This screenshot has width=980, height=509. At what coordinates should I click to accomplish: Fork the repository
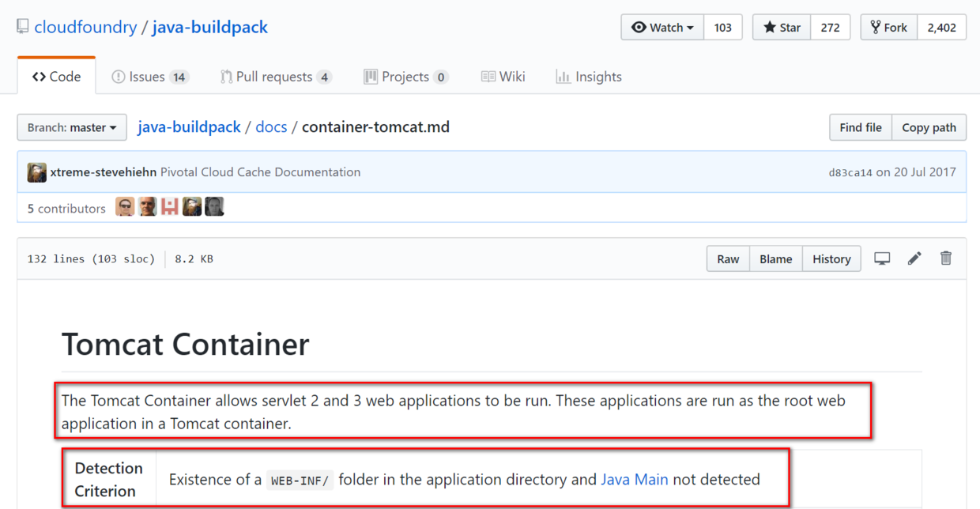click(x=889, y=27)
